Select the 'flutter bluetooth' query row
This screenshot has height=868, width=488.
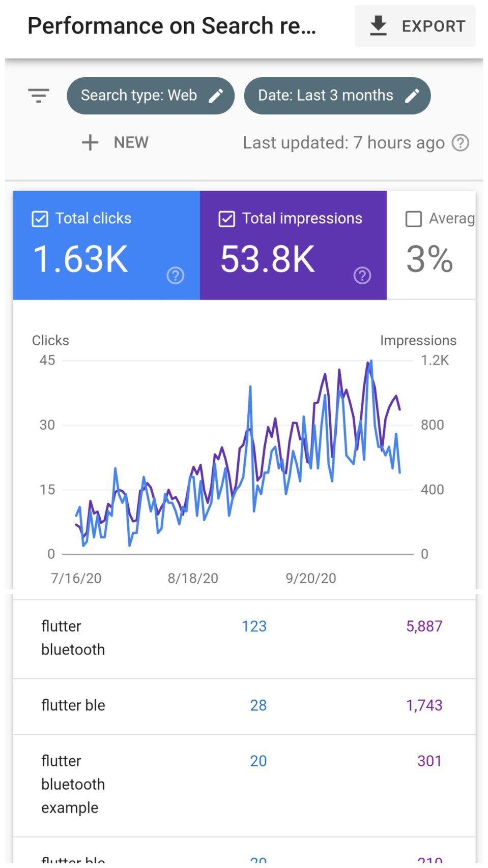click(73, 638)
